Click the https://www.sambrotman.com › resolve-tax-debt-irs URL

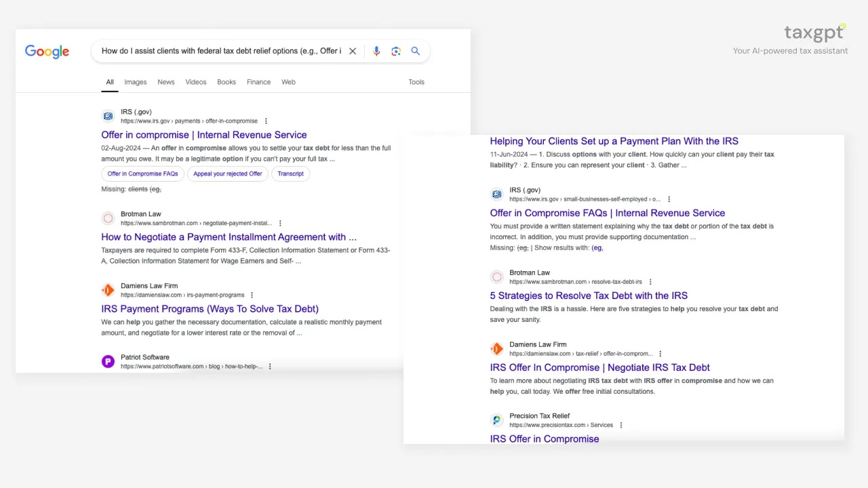click(576, 282)
